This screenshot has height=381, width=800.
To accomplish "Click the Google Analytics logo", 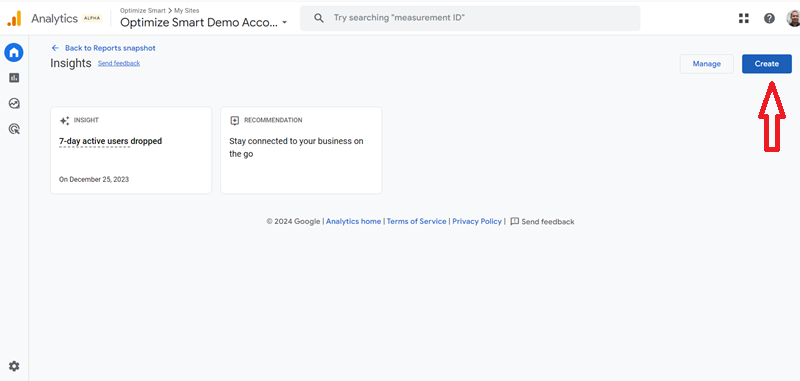I will (x=14, y=19).
